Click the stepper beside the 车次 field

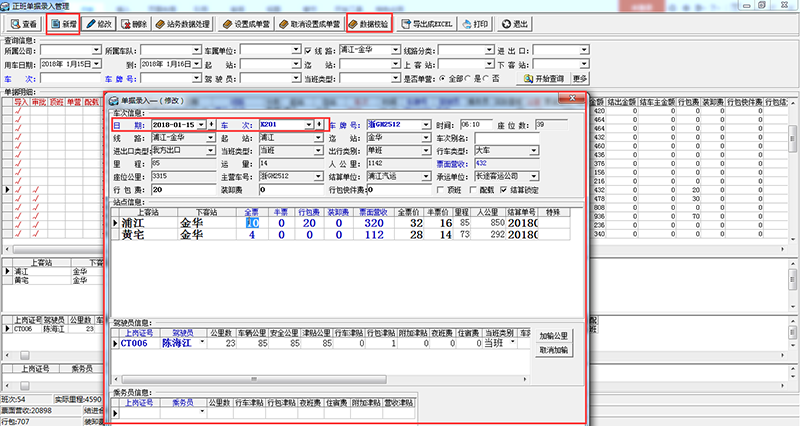point(319,124)
